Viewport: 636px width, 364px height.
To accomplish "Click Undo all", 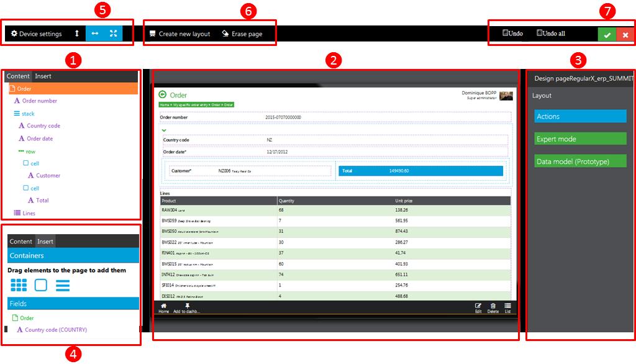I will 550,33.
